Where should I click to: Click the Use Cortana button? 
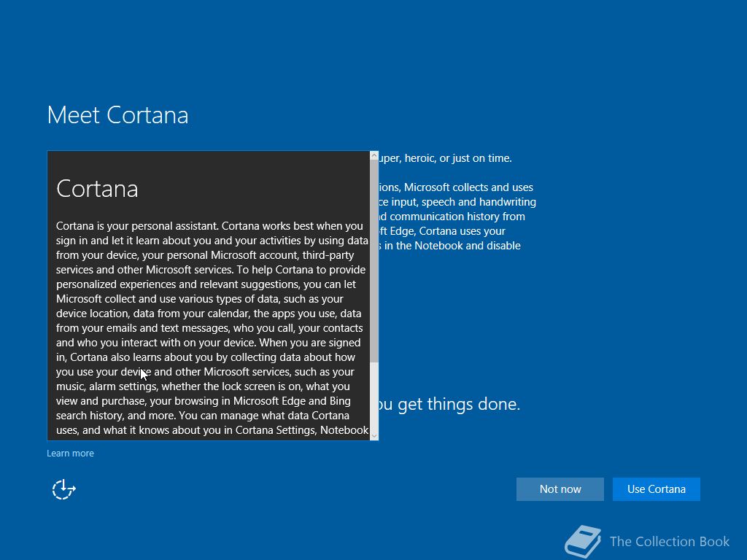656,489
